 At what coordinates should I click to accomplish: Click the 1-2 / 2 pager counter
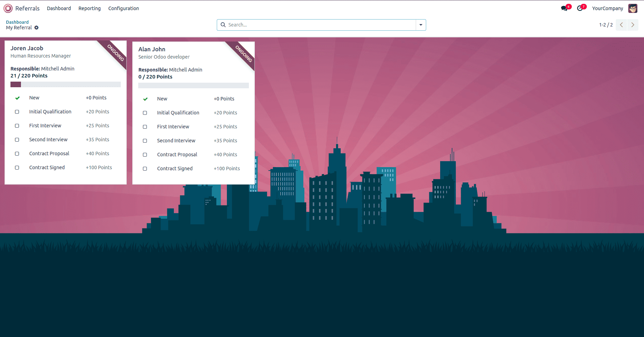[x=606, y=25]
